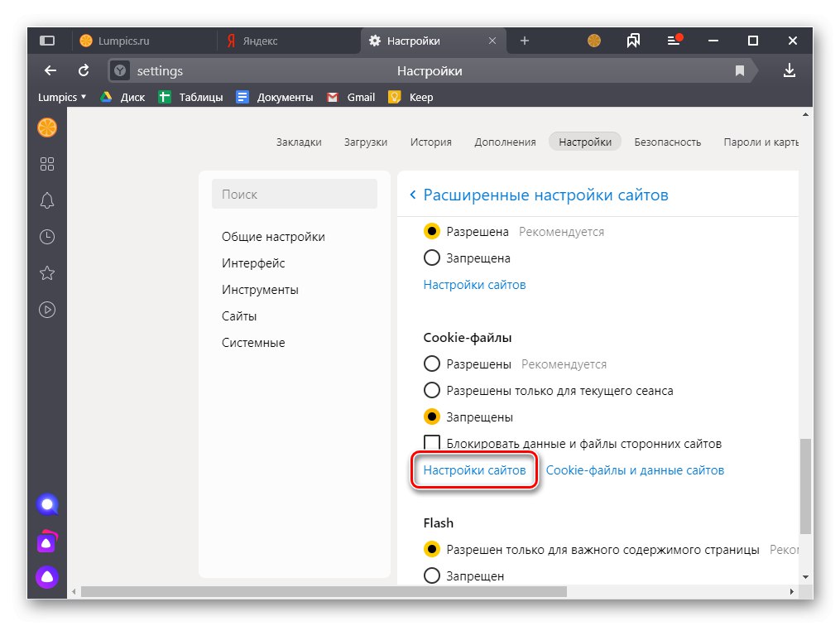This screenshot has width=840, height=626.
Task: Open the Downloads icon in the toolbar
Action: 790,70
